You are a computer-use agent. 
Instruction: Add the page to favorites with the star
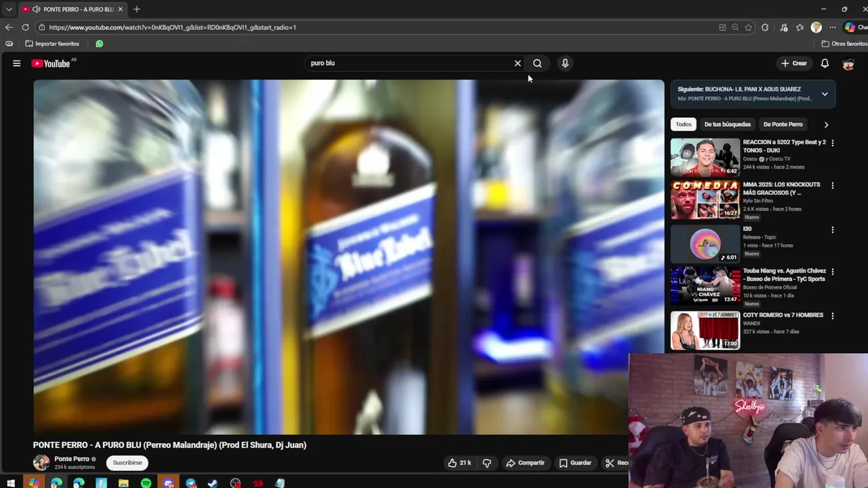748,27
